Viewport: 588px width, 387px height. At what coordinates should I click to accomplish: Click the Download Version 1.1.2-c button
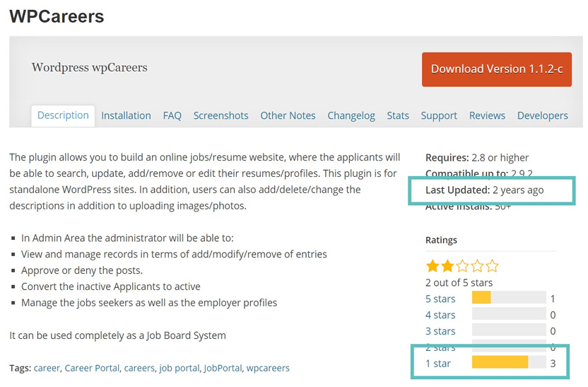pos(497,69)
